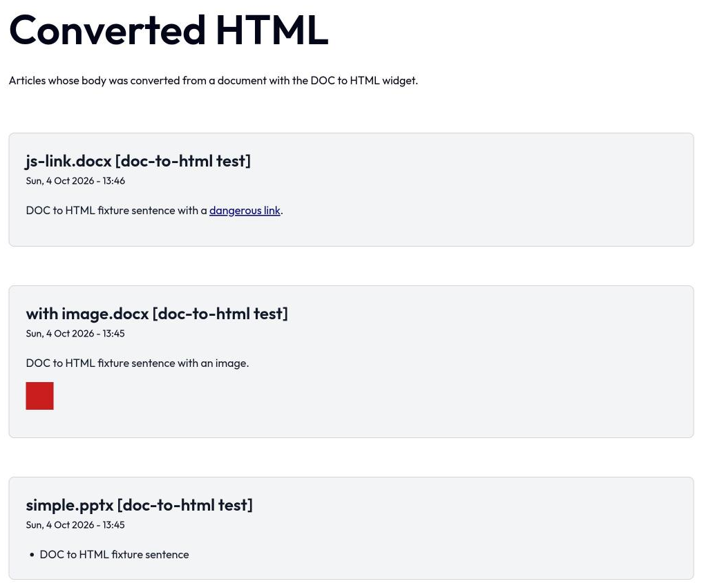The height and width of the screenshot is (588, 702).
Task: Select date 'Sun, 4 Oct 2026 - 13:46'
Action: pos(75,181)
